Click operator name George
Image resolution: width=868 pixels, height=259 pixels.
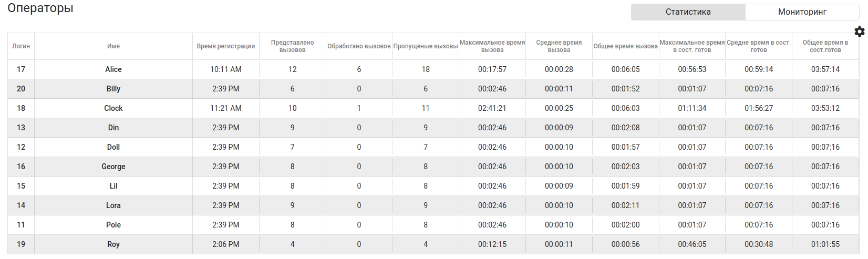(x=113, y=167)
